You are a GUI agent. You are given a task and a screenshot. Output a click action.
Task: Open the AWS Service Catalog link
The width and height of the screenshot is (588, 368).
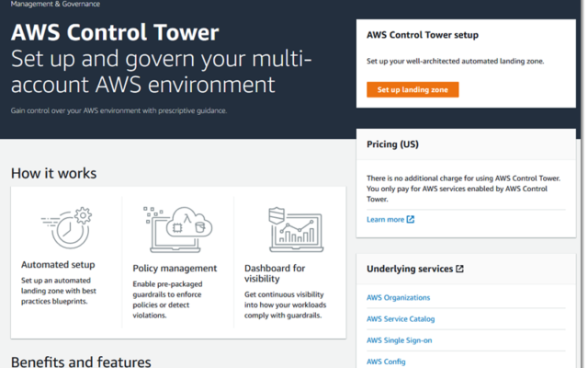(401, 319)
